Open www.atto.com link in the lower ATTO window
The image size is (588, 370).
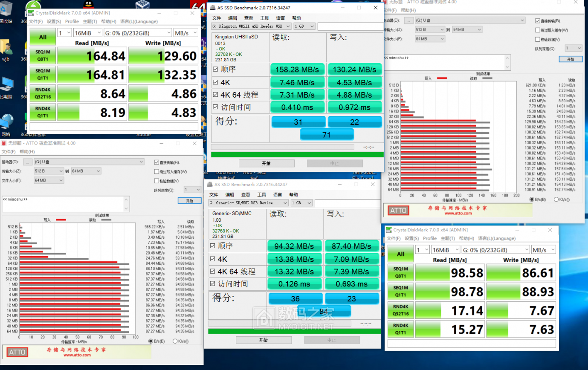pyautogui.click(x=77, y=355)
